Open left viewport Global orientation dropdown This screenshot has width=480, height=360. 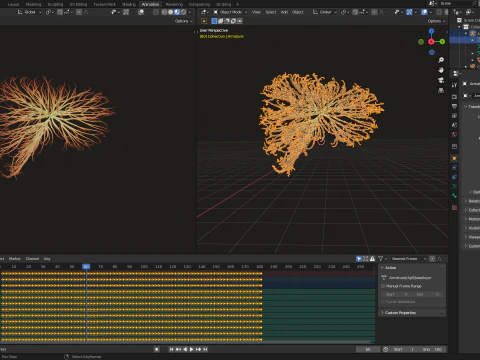(x=29, y=12)
